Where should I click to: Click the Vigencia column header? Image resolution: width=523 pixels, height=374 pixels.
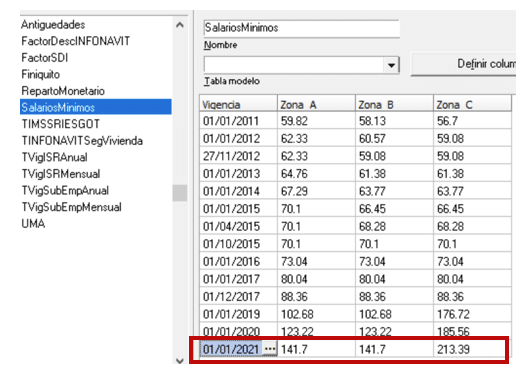[x=238, y=104]
